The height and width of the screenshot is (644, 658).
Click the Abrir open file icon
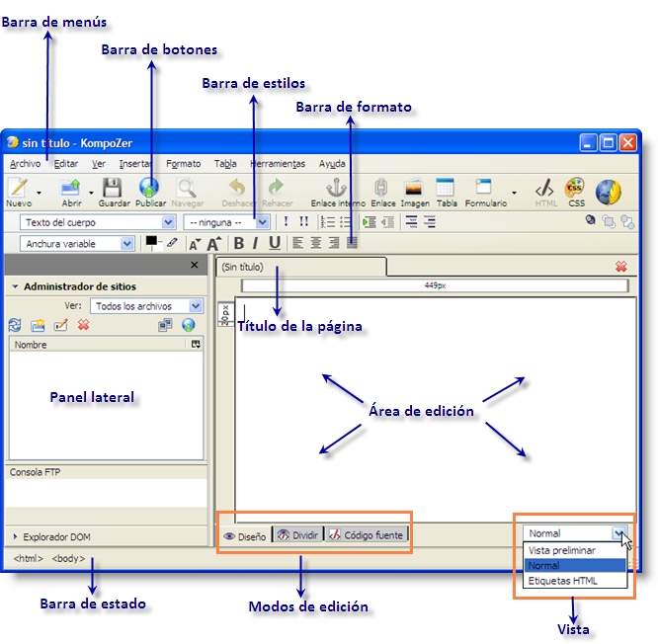(x=70, y=187)
